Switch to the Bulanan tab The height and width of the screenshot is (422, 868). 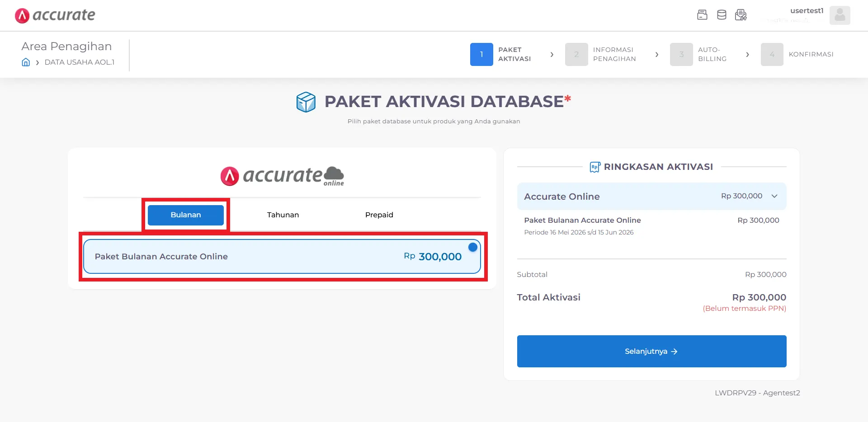coord(186,215)
